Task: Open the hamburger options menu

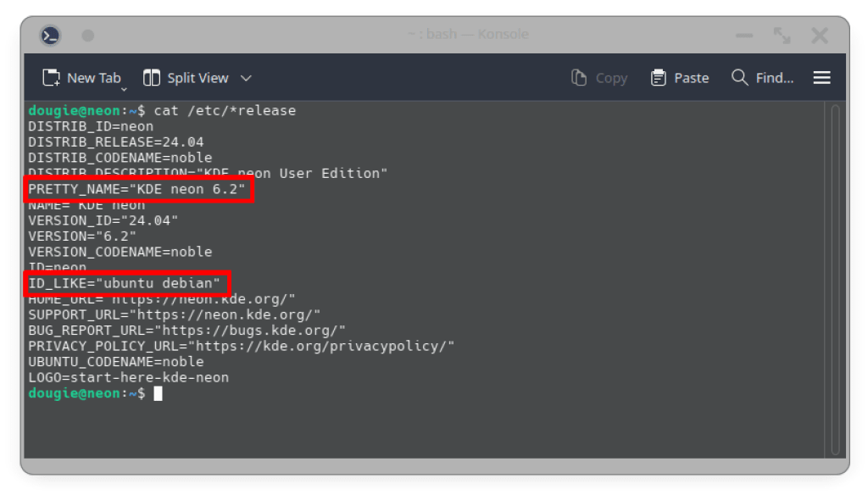Action: pyautogui.click(x=821, y=77)
